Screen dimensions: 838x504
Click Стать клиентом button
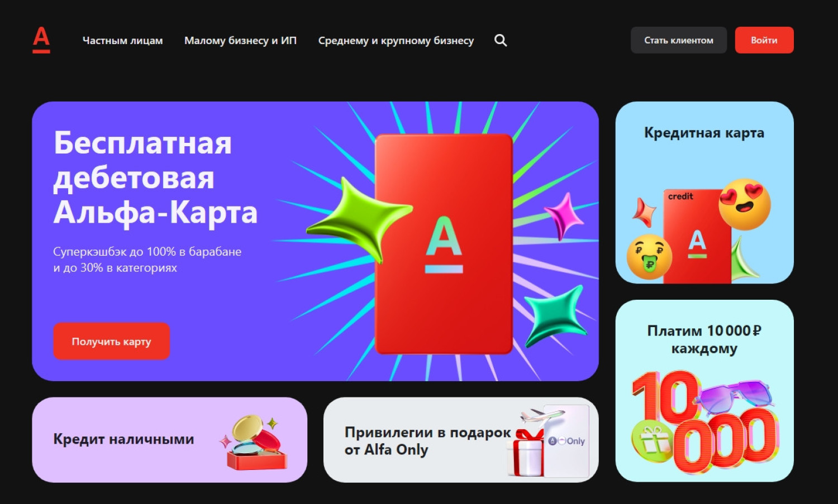(679, 40)
